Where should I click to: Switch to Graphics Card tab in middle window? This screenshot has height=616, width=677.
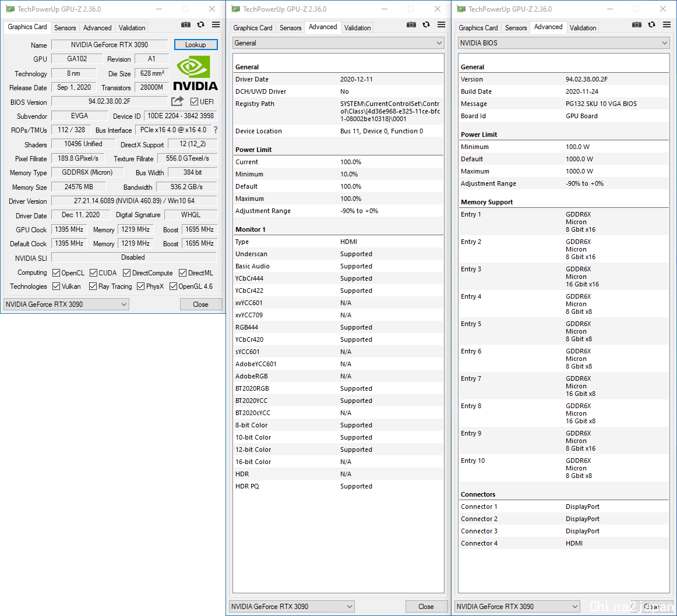(x=253, y=27)
